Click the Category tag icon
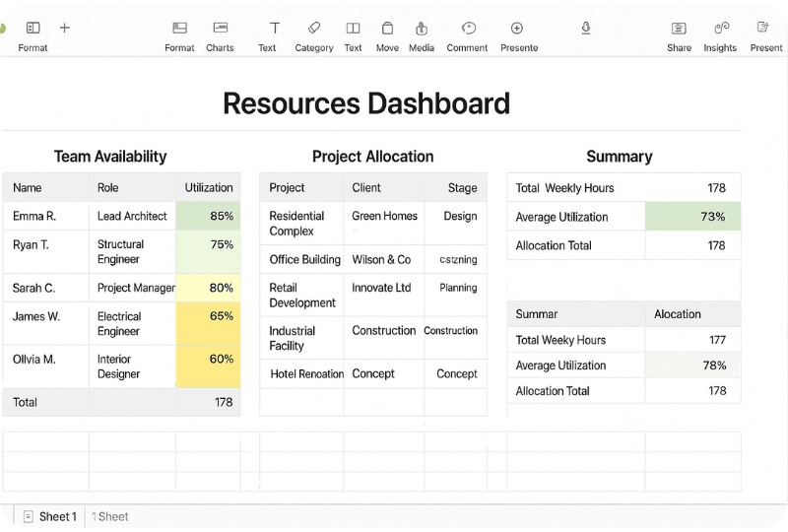Screen dimensions: 788x532 [x=314, y=29]
